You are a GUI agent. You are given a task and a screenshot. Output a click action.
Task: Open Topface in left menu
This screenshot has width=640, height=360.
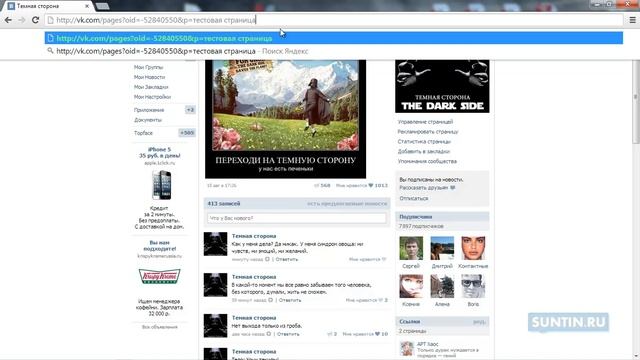coord(143,133)
